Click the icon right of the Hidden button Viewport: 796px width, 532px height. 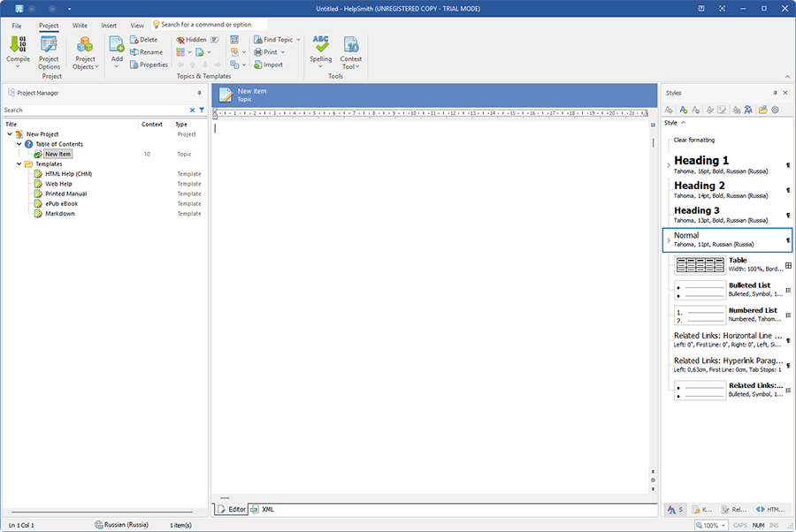pyautogui.click(x=215, y=40)
